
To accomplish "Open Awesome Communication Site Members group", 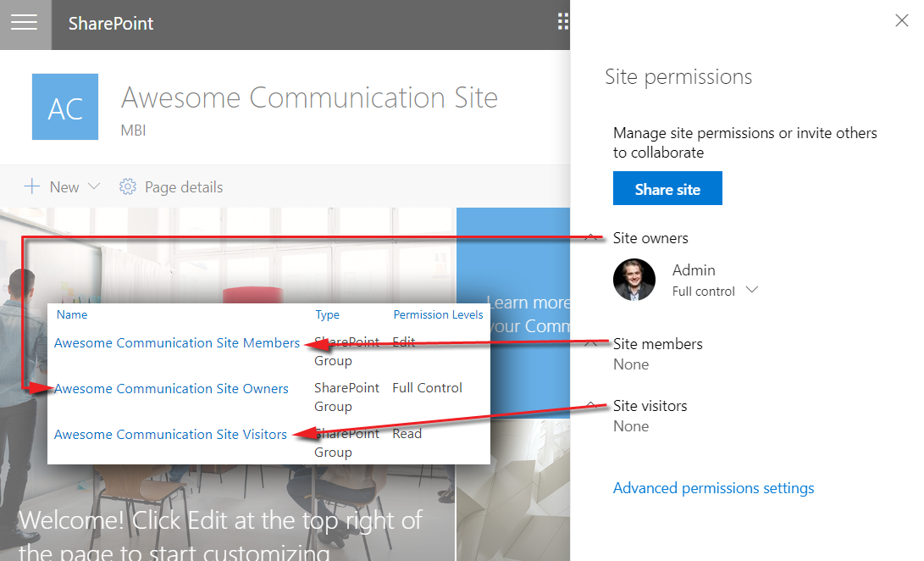I will [176, 343].
